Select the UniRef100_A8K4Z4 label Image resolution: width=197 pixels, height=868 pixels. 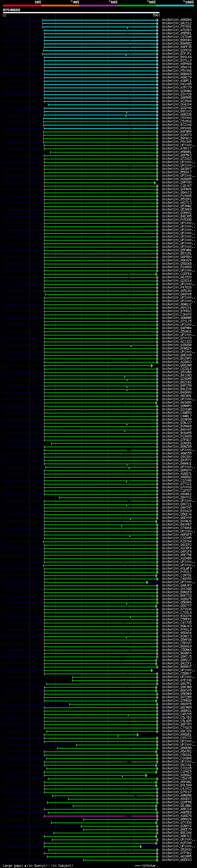pos(177,260)
